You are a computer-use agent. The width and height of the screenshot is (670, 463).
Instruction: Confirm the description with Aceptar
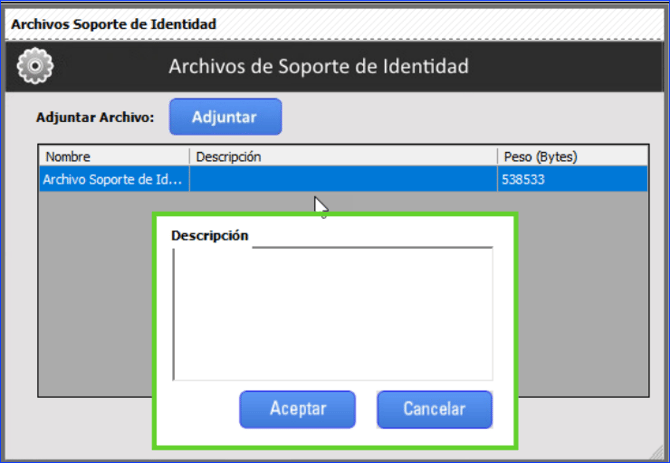[297, 409]
